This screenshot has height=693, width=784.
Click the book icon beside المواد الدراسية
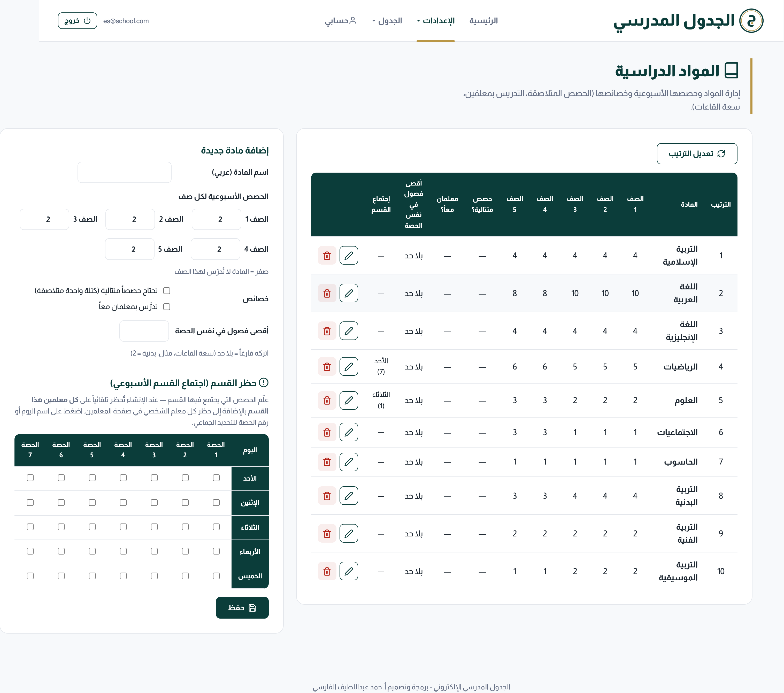tap(732, 71)
